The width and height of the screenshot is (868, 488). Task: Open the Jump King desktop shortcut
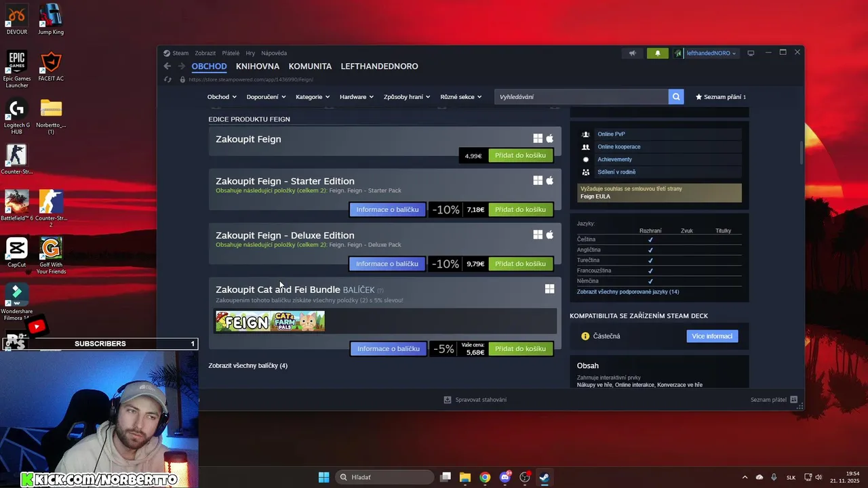click(51, 20)
